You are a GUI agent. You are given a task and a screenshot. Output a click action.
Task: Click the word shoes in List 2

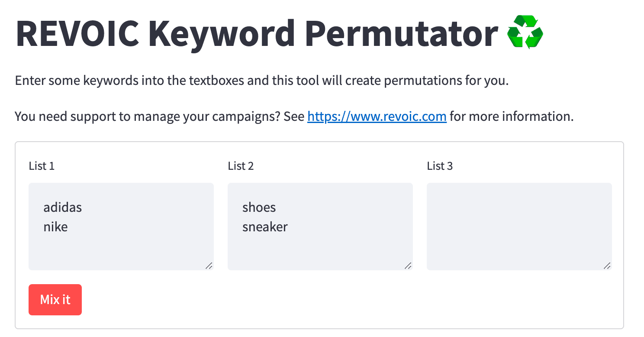259,207
